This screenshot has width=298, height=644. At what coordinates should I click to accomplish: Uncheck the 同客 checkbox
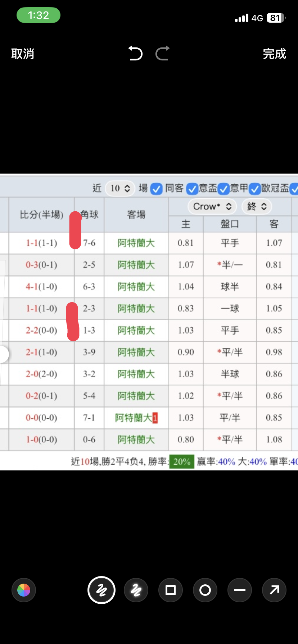pyautogui.click(x=157, y=189)
